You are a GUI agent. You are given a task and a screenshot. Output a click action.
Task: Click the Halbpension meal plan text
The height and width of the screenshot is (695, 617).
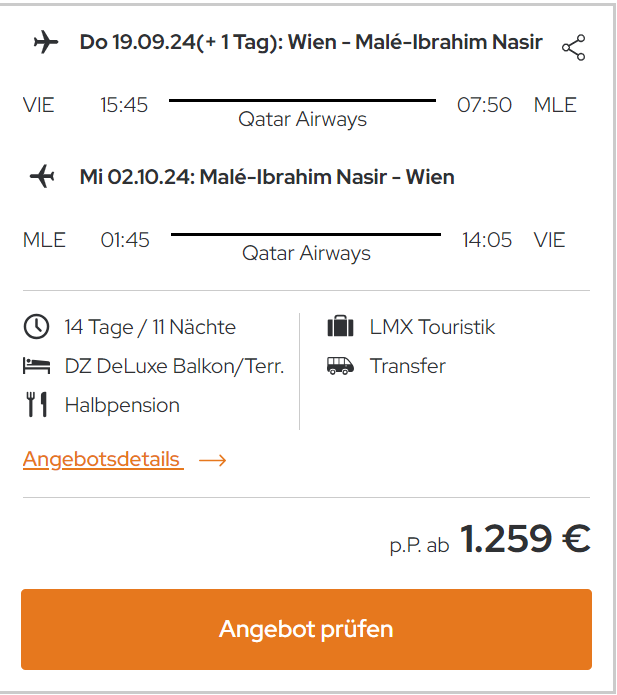(122, 406)
